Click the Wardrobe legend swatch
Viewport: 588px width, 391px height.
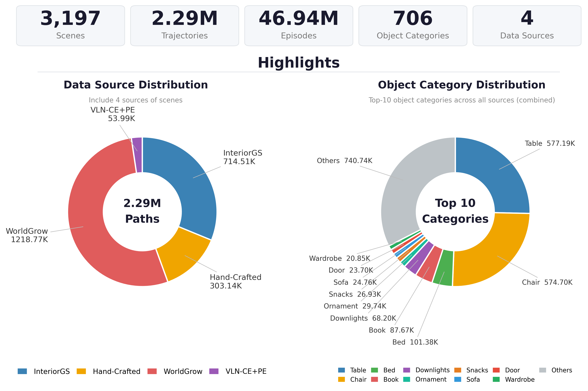click(496, 379)
